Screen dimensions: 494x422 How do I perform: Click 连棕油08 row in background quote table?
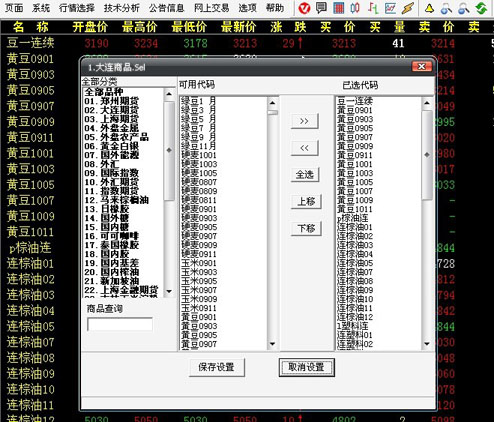click(31, 358)
